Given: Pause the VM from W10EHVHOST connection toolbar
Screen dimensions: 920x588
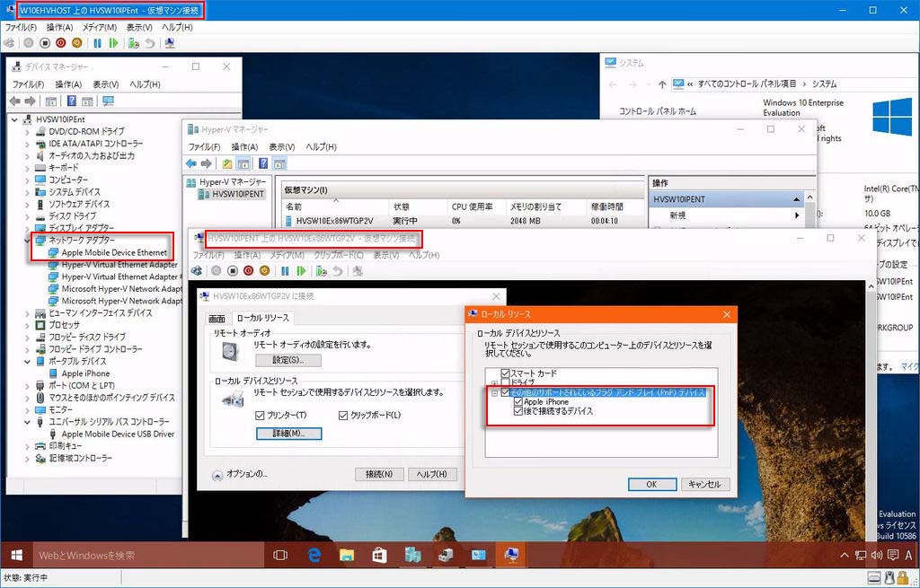Looking at the screenshot, I should 97,43.
